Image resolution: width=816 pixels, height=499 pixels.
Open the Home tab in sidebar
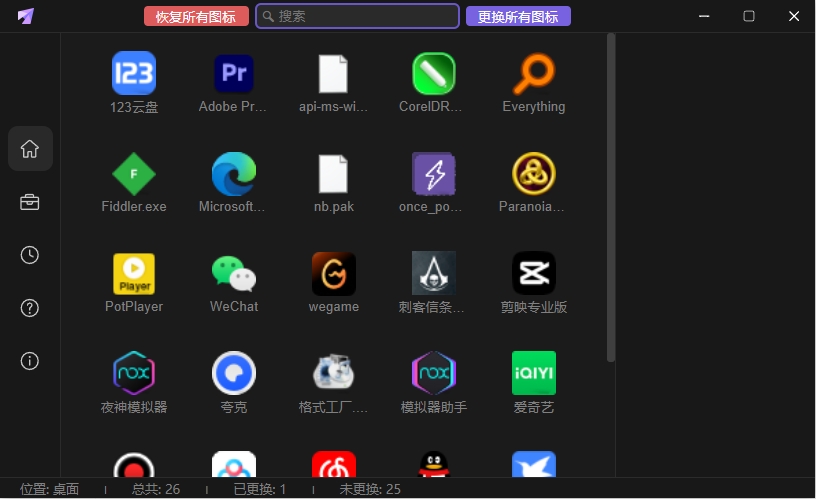[30, 149]
